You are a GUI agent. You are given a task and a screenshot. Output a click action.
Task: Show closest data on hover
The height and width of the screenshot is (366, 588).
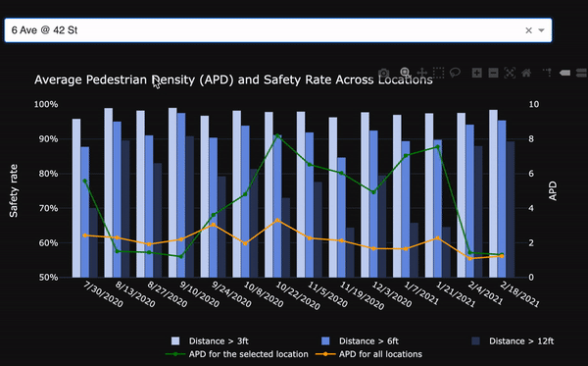[x=564, y=73]
